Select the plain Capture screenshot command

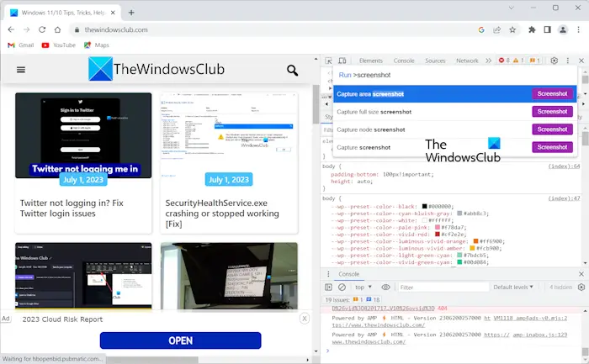[x=454, y=147]
